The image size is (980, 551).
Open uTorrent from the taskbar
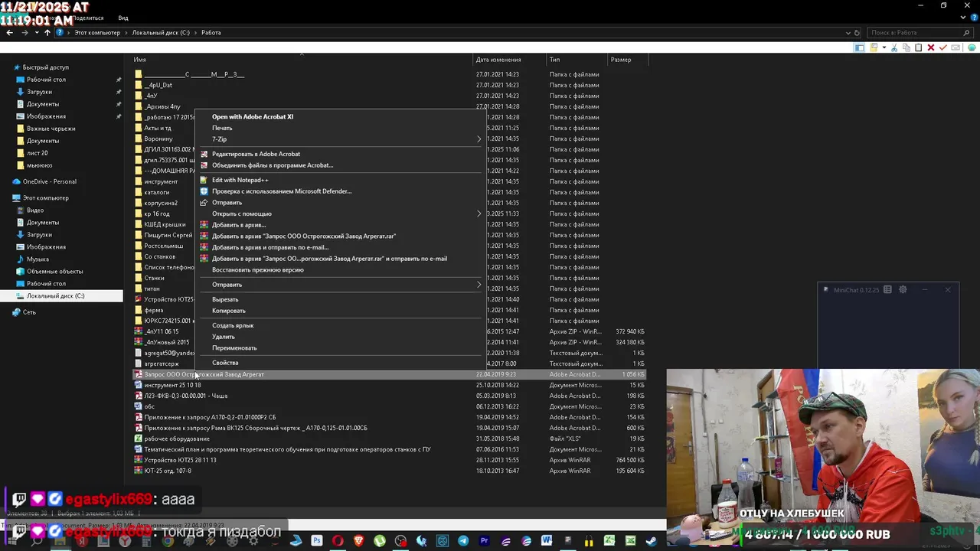(x=380, y=541)
